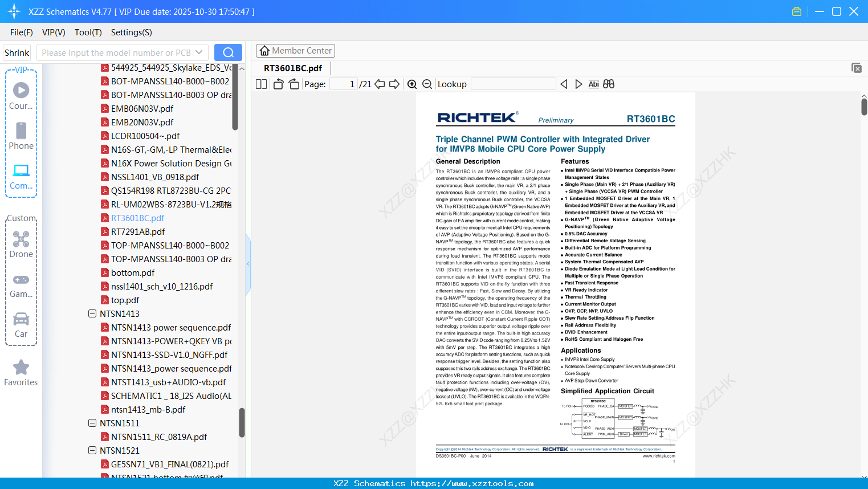
Task: Click the restore panel icon at top right of viewer
Action: click(x=857, y=68)
